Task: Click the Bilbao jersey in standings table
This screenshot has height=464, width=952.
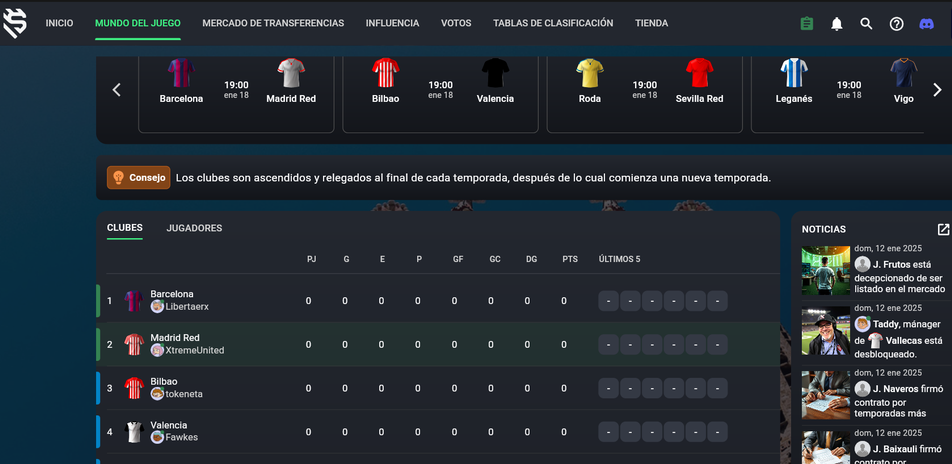Action: click(x=134, y=388)
